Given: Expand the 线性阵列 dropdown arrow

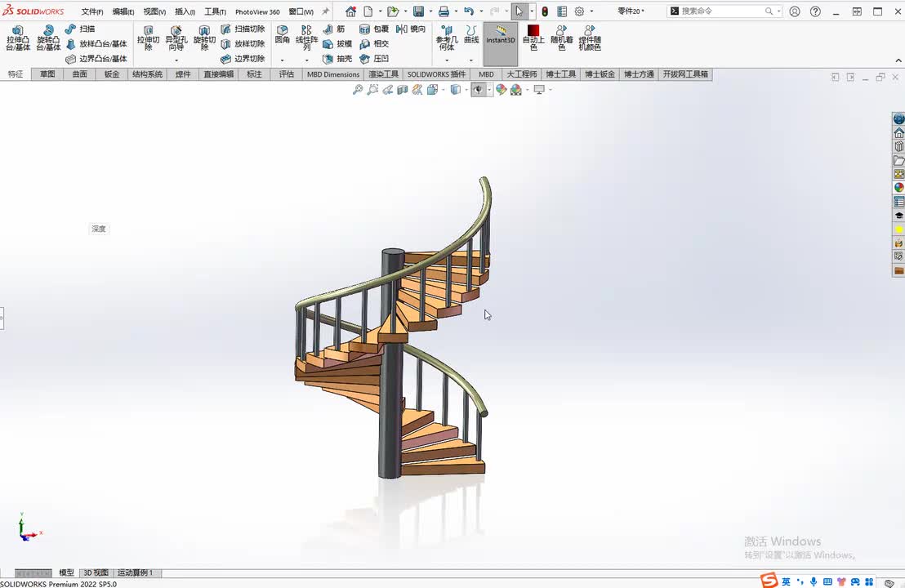Looking at the screenshot, I should point(306,60).
